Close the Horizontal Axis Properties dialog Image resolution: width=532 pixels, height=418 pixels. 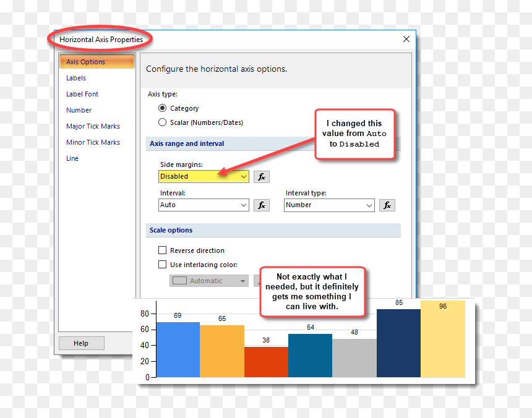click(x=406, y=39)
